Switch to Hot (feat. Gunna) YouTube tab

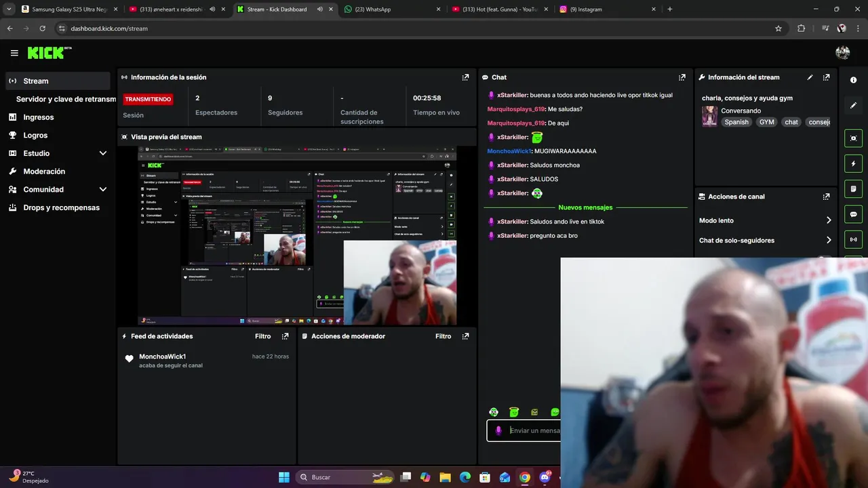coord(500,9)
